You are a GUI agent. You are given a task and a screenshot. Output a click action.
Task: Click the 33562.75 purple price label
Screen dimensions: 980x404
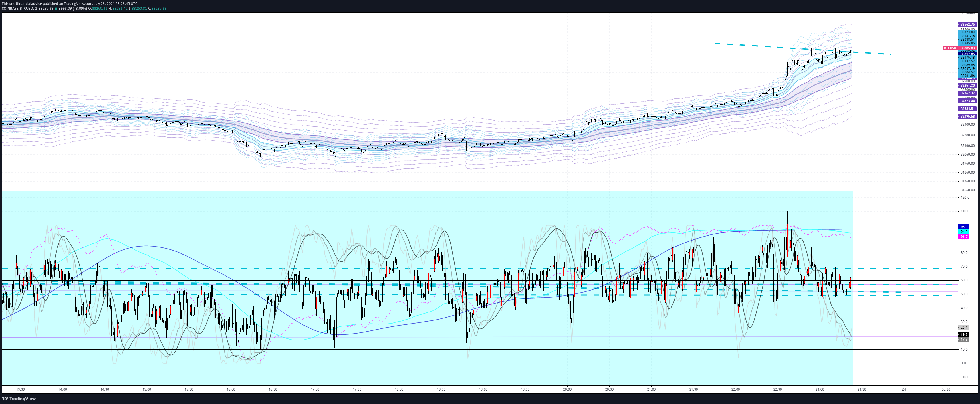[967, 24]
